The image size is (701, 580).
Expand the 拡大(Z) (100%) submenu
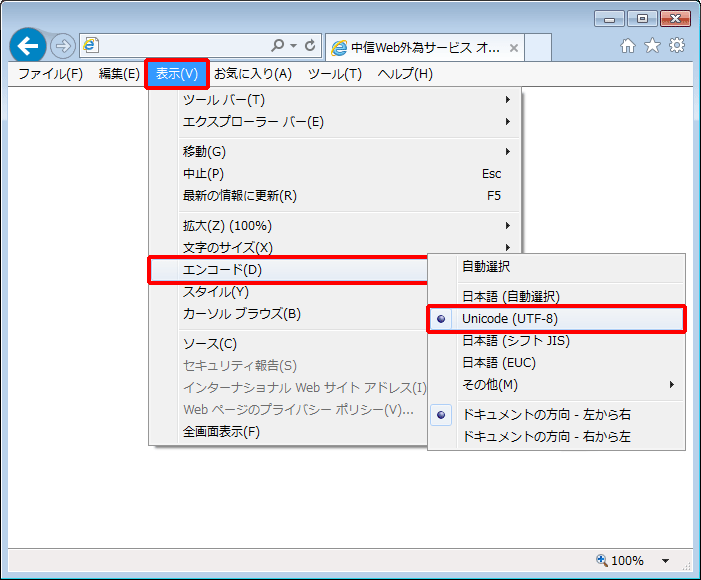335,226
